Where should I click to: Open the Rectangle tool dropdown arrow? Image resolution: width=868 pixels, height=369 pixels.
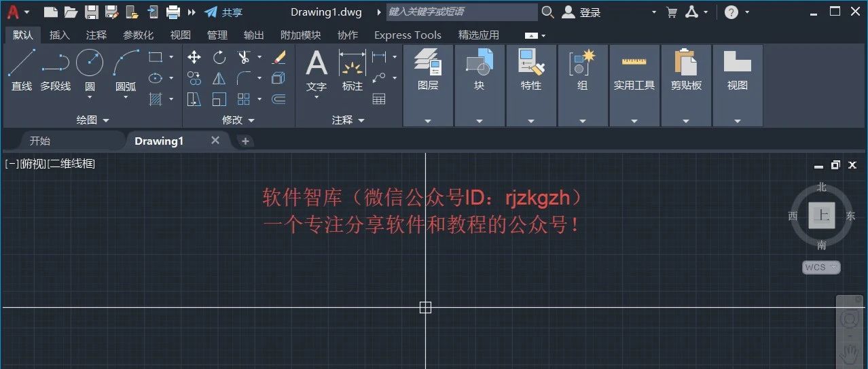click(171, 57)
